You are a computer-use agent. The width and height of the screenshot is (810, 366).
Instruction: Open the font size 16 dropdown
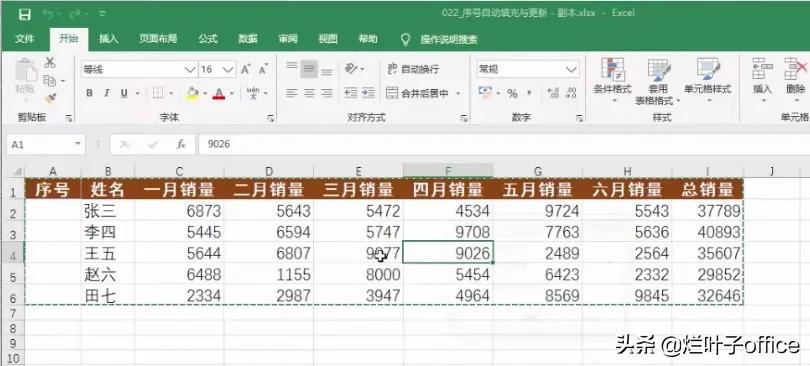coord(228,69)
